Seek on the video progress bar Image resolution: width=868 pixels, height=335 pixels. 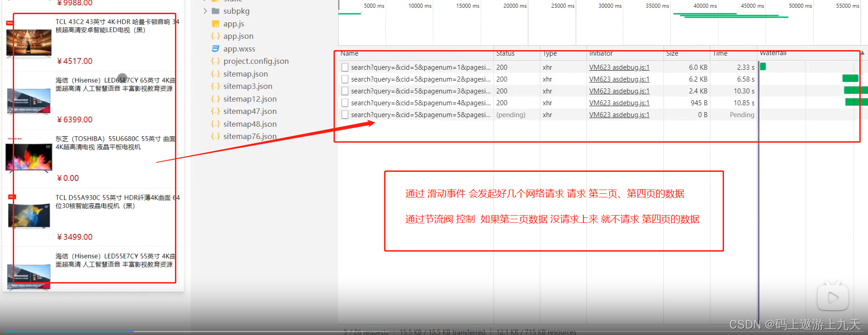(x=434, y=331)
